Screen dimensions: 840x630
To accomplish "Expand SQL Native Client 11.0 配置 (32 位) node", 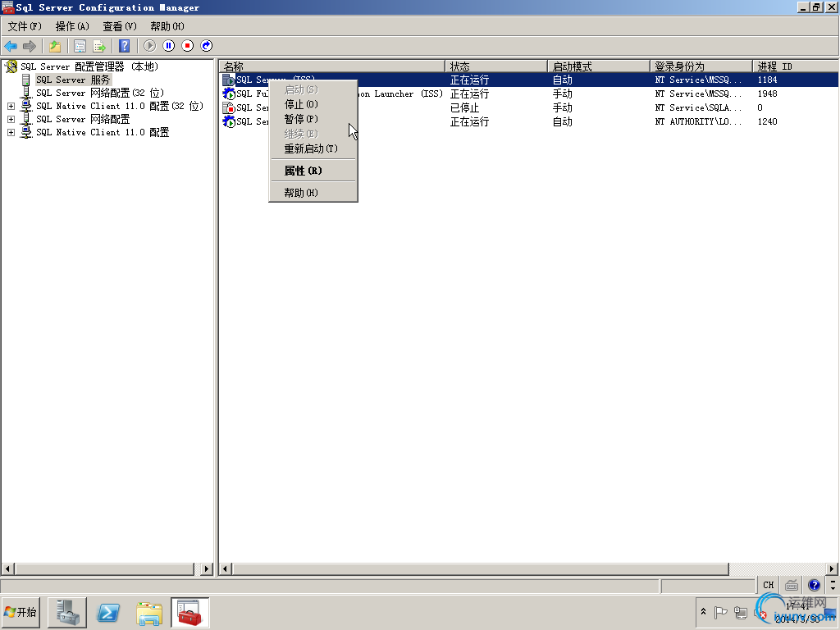I will click(11, 106).
